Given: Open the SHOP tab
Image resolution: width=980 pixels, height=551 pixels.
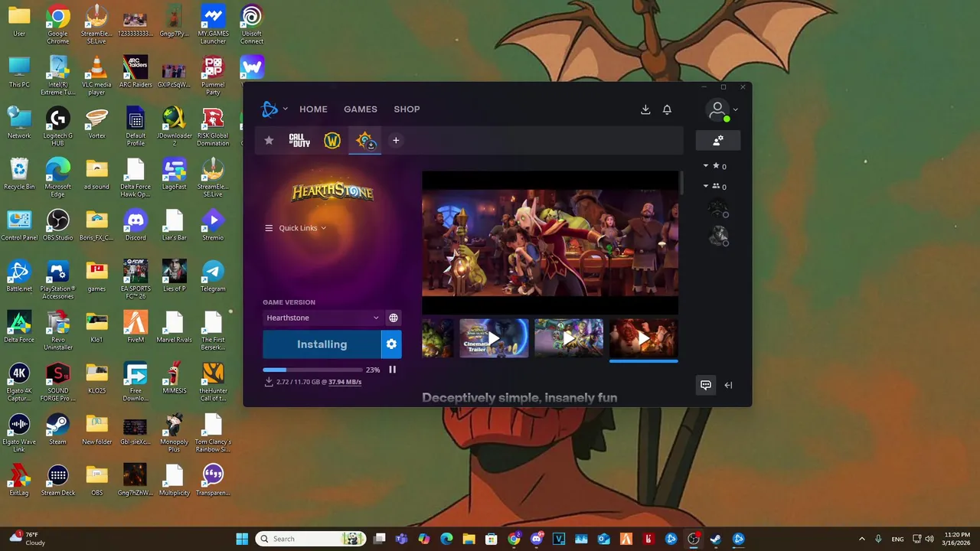Looking at the screenshot, I should pos(407,109).
